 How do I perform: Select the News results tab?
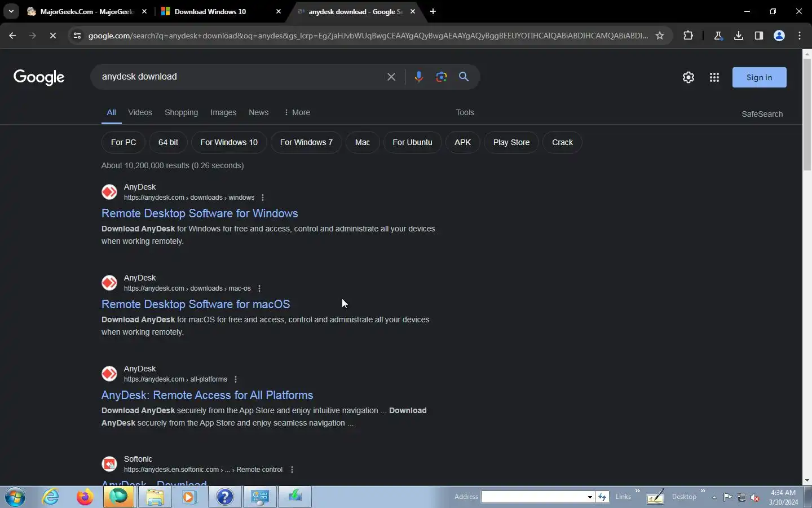coord(258,112)
